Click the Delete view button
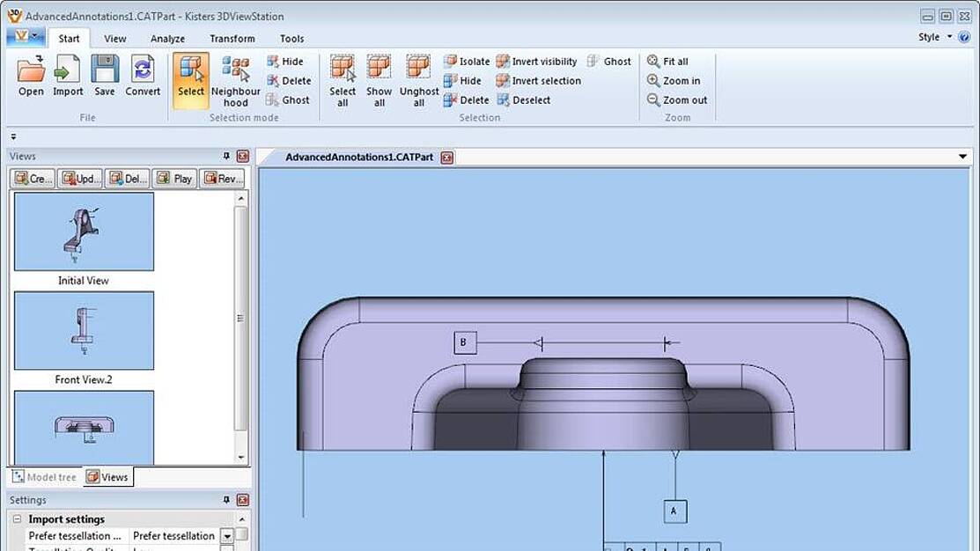Viewport: 980px width, 551px height. [x=128, y=179]
